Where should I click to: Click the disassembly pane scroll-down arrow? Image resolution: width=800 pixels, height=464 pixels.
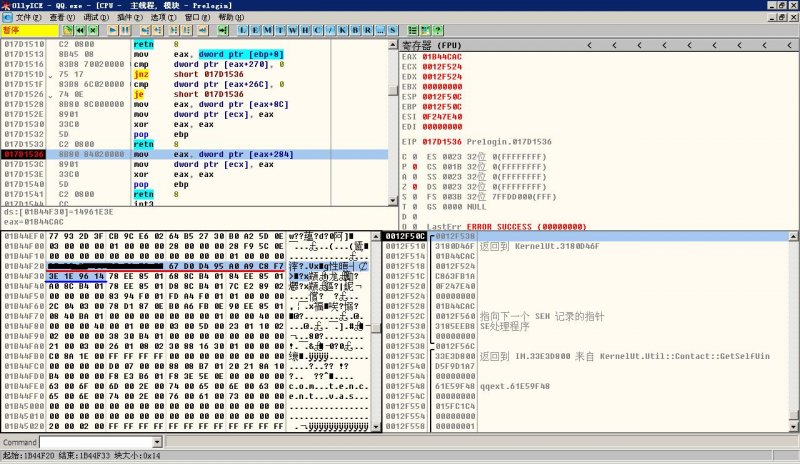(x=393, y=201)
